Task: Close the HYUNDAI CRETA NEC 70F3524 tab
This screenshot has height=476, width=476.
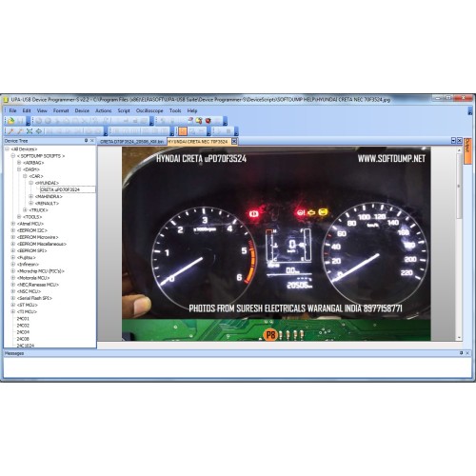Action: click(234, 142)
